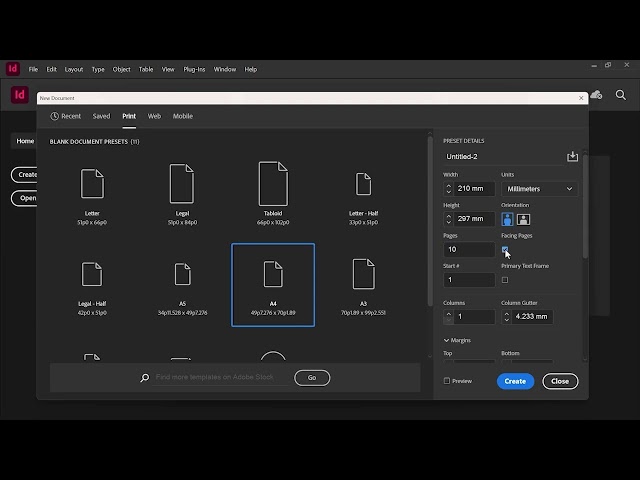Click the Column Gutter input field
Viewport: 640px width, 480px height.
532,317
